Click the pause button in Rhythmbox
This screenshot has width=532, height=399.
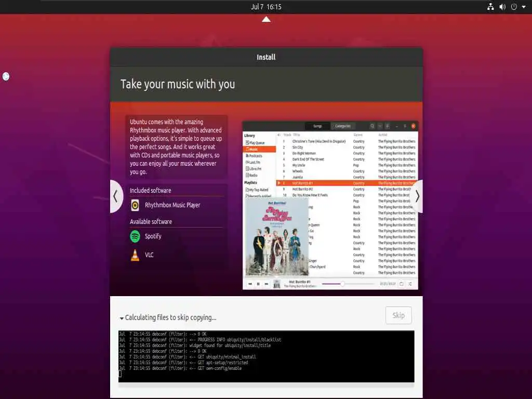tap(258, 284)
